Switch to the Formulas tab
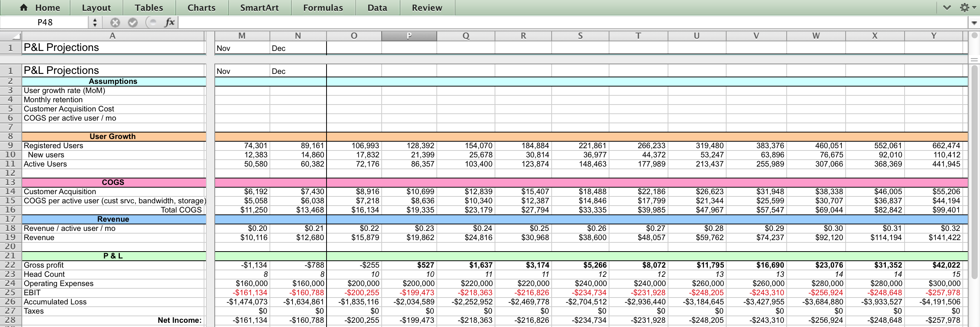The image size is (980, 327). pos(323,8)
